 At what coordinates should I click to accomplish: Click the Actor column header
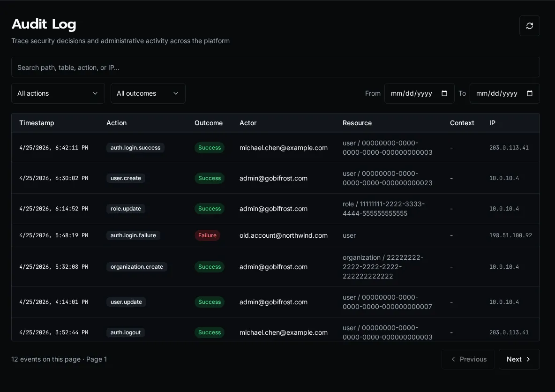248,123
